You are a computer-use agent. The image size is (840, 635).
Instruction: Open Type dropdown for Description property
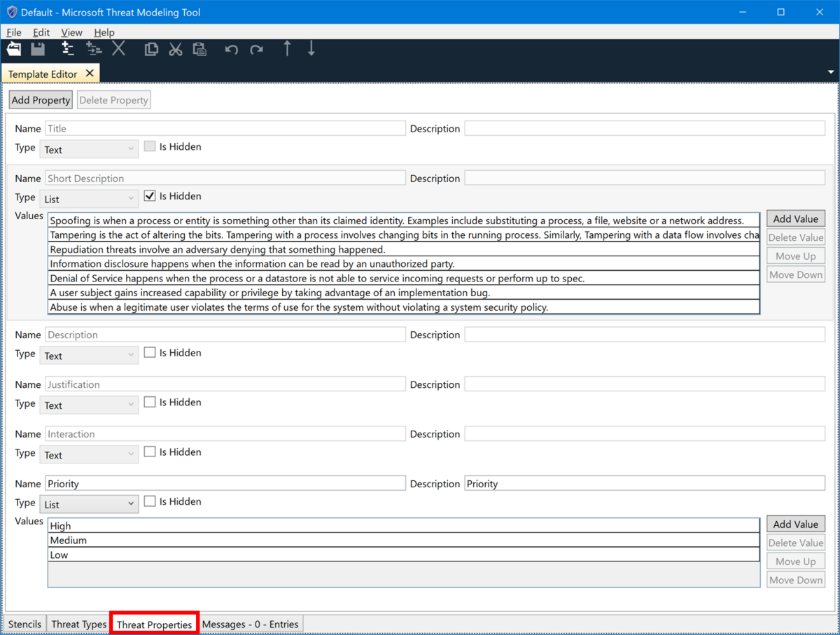pos(89,356)
